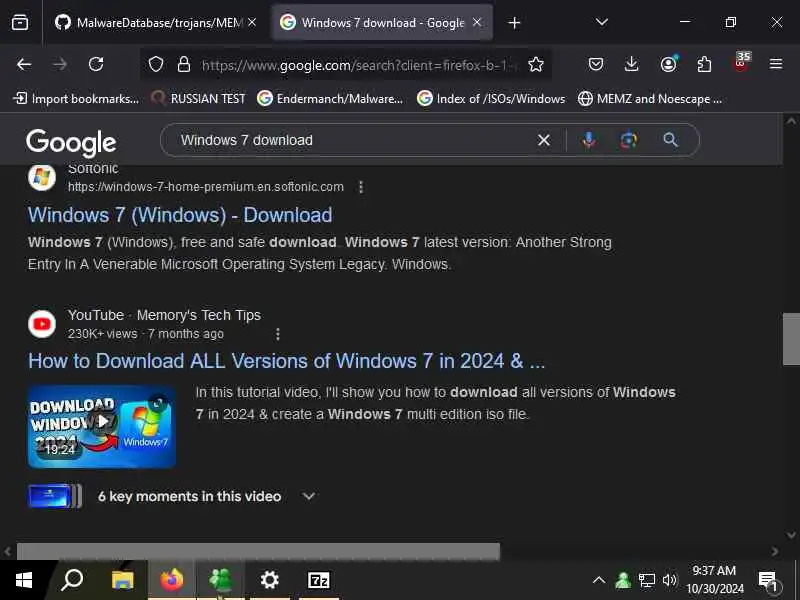Open tracking protection shield icon
Viewport: 800px width, 600px height.
point(156,65)
